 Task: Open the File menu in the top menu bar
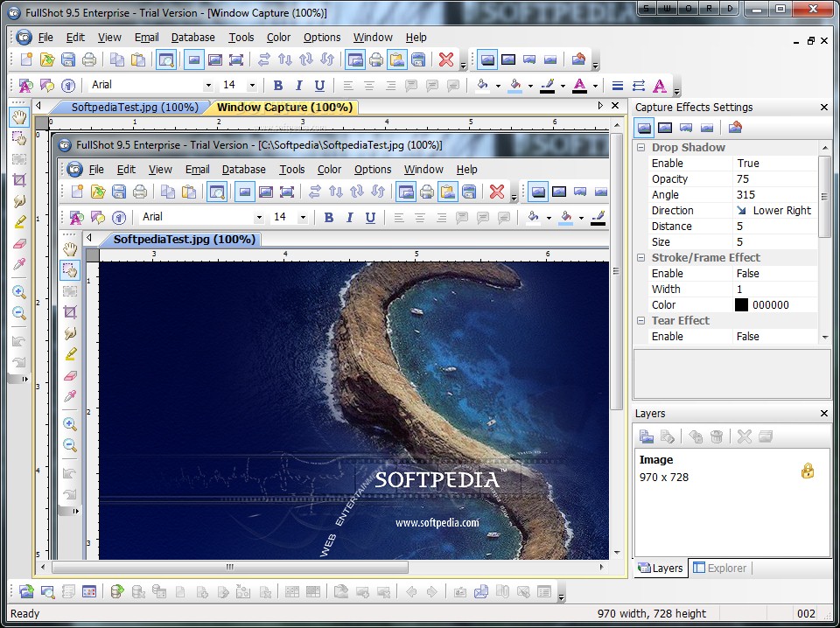[45, 38]
